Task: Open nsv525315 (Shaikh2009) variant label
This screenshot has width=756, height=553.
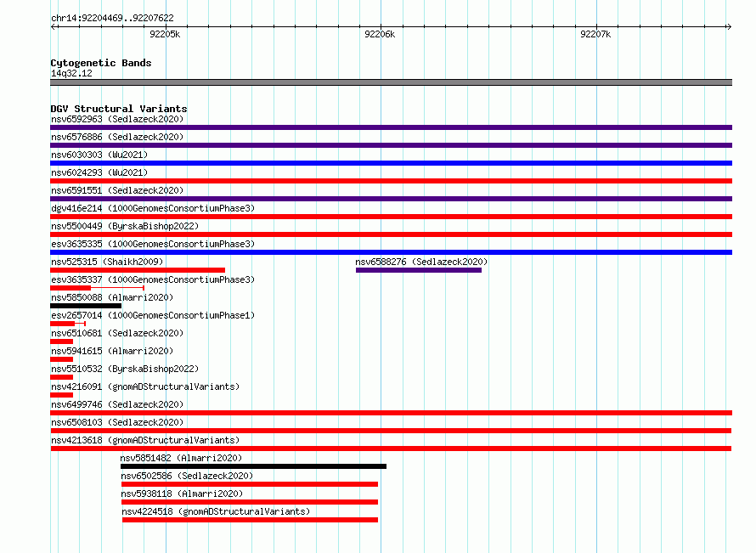Action: 107,262
